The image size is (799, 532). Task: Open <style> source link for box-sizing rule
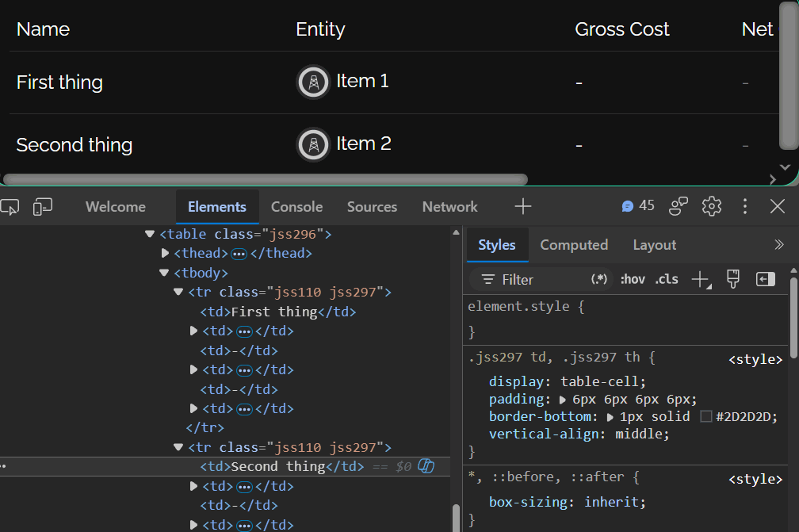[755, 479]
